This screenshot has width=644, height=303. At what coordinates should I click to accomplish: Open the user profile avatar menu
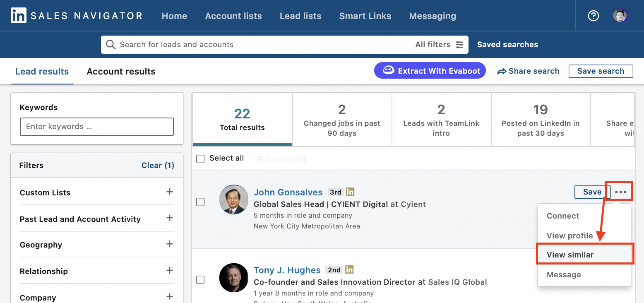[620, 16]
